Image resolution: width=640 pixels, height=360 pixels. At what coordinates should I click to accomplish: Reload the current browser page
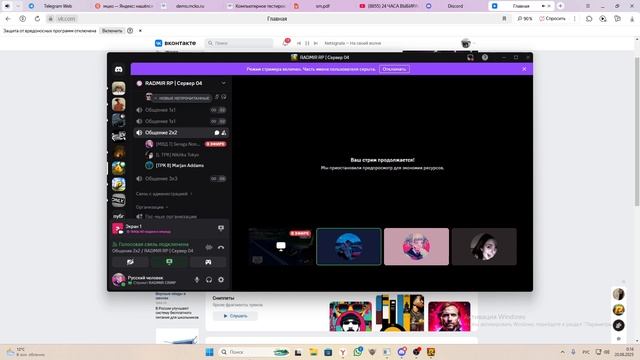[x=37, y=19]
